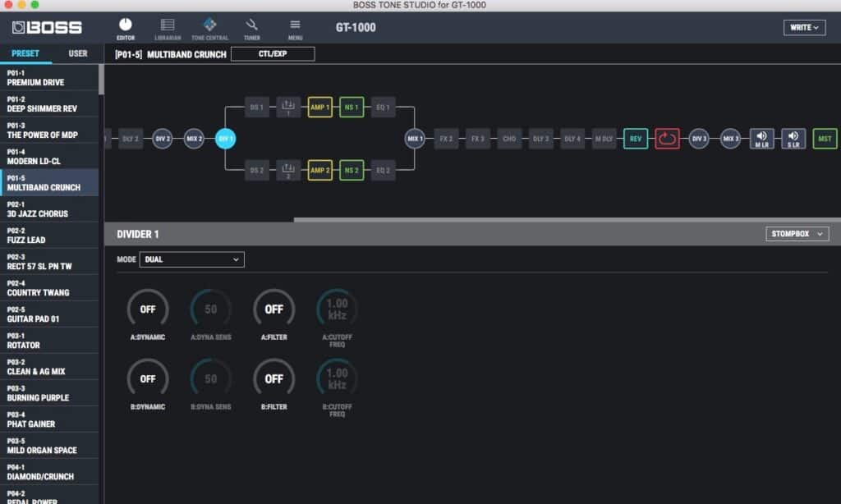Screen dimensions: 841x504
Task: Select the send/return 1 block
Action: pos(288,108)
